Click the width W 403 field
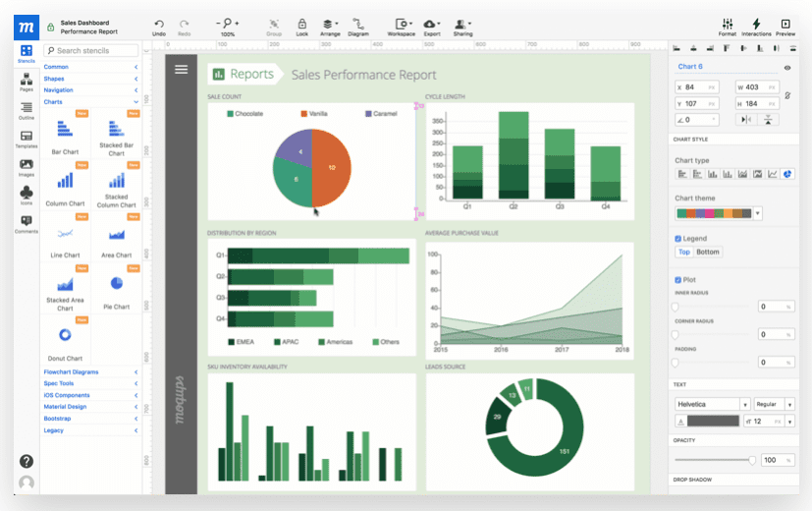Viewport: 812px width, 511px height. (757, 87)
